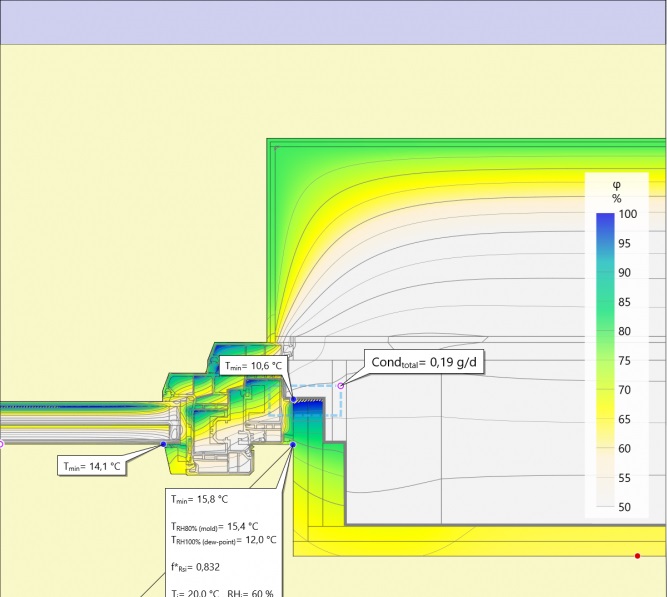Click the blue marker at Tmin 10,6 °C
Screen dimensions: 667x597
pyautogui.click(x=293, y=399)
